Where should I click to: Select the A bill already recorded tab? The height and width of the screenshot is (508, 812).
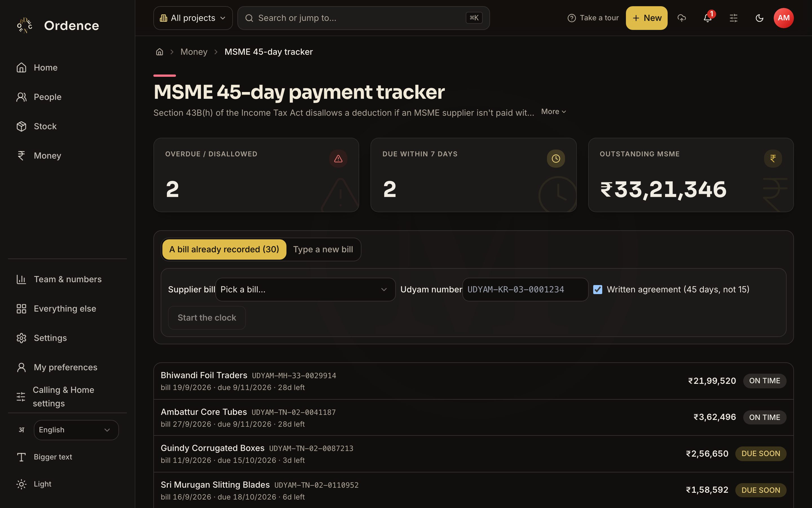click(x=224, y=249)
